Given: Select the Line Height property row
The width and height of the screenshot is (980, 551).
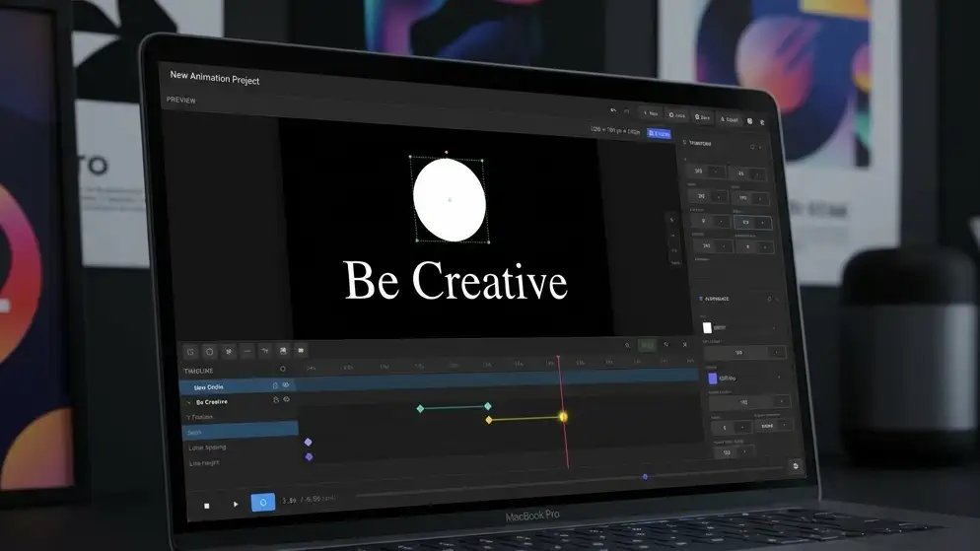Looking at the screenshot, I should pyautogui.click(x=242, y=463).
